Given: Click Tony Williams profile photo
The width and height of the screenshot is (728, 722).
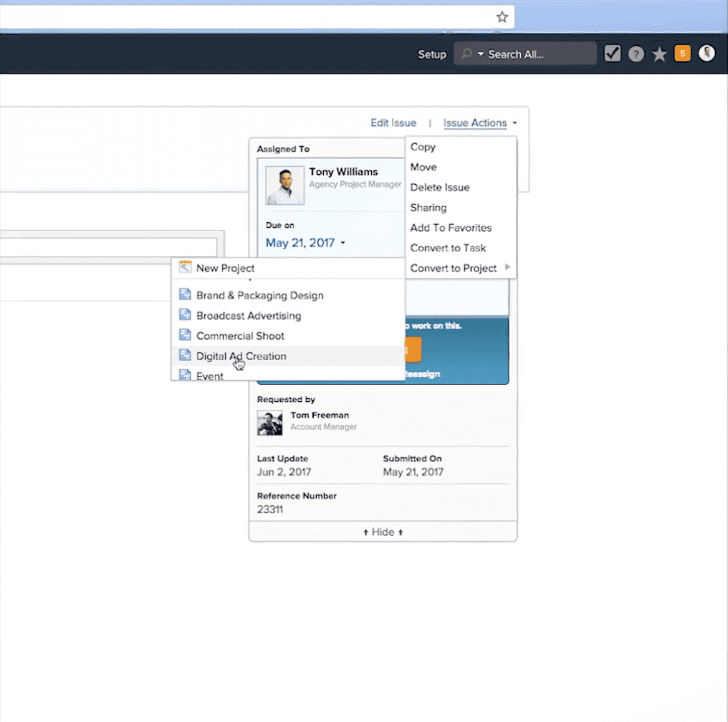Looking at the screenshot, I should coord(284,186).
